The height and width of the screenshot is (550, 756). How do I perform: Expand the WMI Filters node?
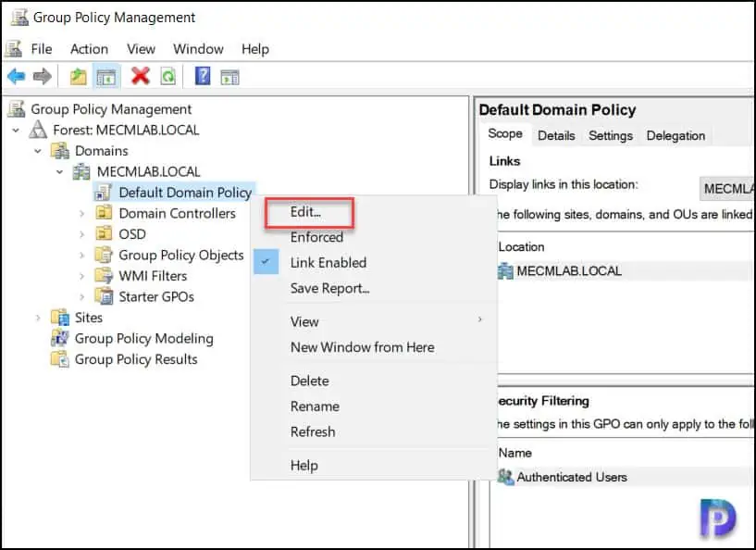(82, 276)
